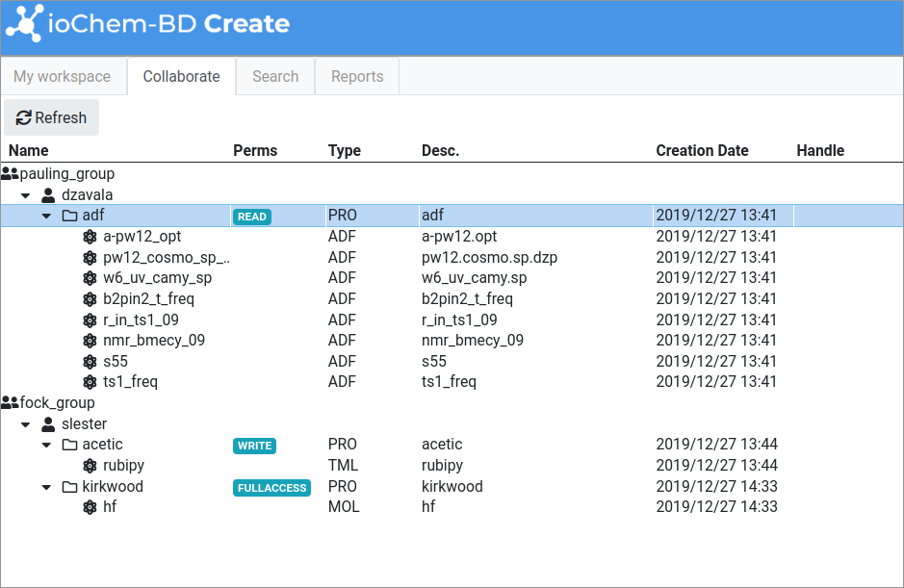The height and width of the screenshot is (588, 904).
Task: Click the a-pw12_opt calculation icon
Action: coord(90,237)
